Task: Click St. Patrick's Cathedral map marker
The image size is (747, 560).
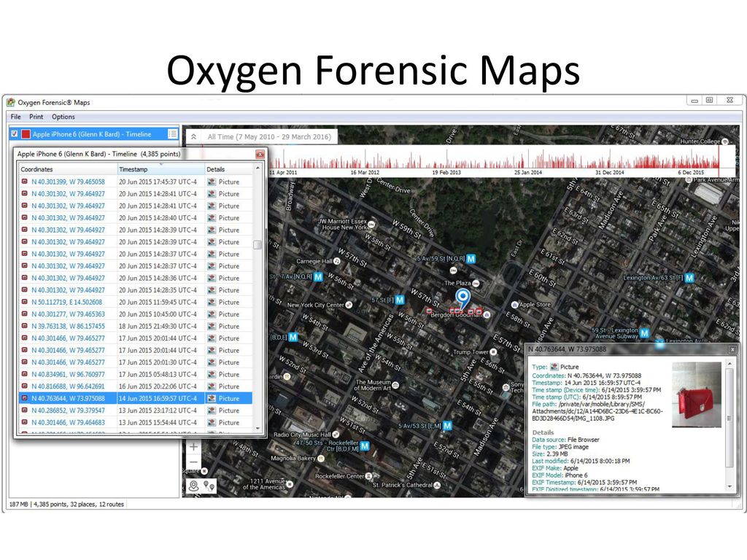Action: click(x=437, y=485)
